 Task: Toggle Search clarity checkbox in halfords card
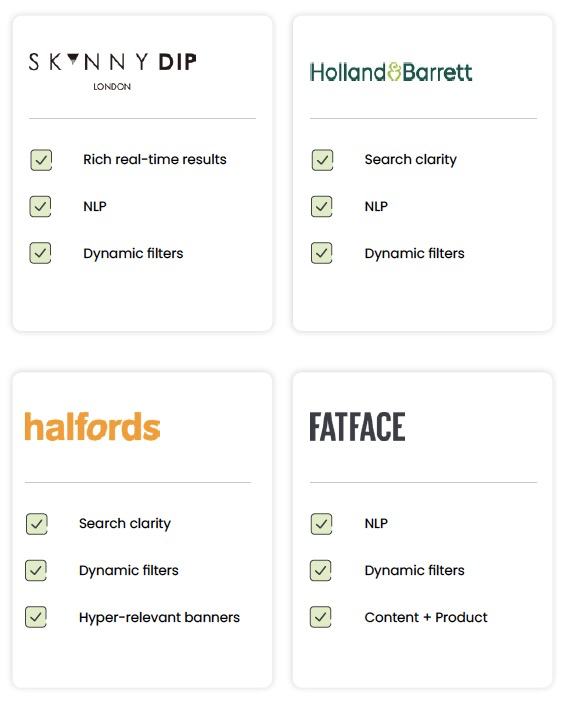point(36,524)
